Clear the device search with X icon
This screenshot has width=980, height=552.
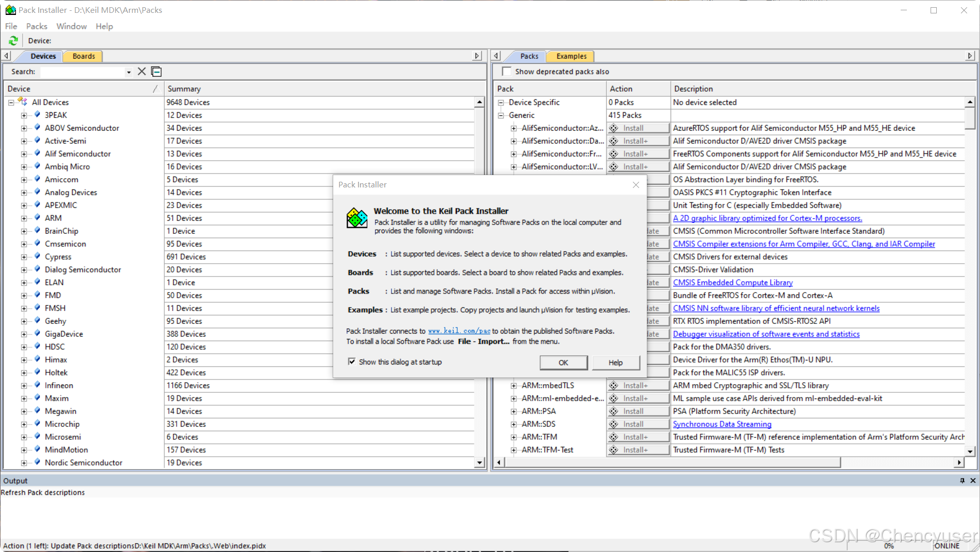click(x=142, y=72)
